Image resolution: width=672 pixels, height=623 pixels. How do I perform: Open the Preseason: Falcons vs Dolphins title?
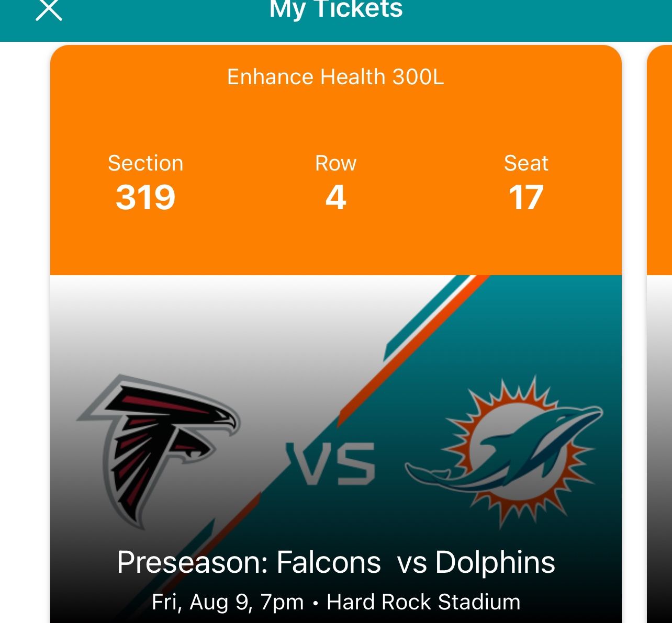(335, 563)
